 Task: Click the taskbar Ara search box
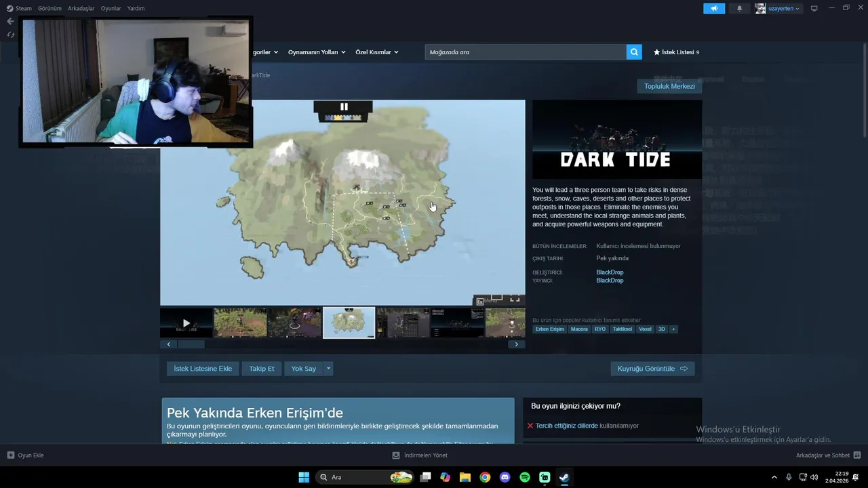(366, 477)
